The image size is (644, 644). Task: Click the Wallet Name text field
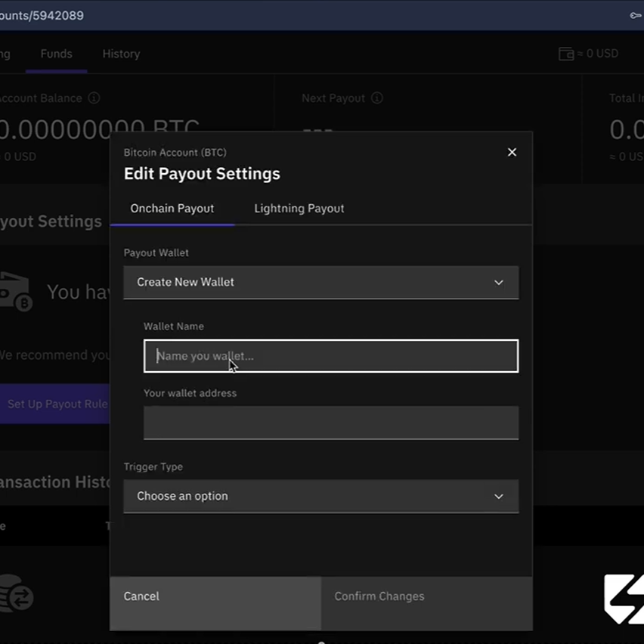tap(330, 356)
